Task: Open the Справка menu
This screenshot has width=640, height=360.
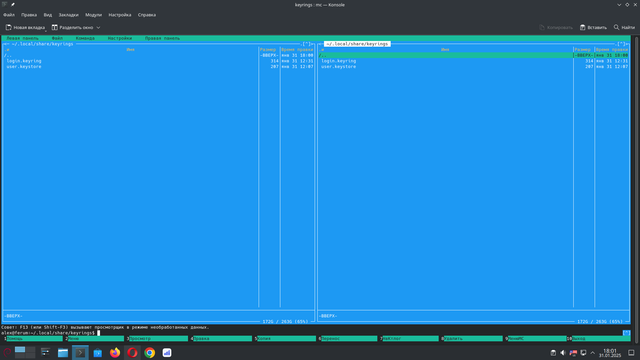Action: pyautogui.click(x=147, y=15)
